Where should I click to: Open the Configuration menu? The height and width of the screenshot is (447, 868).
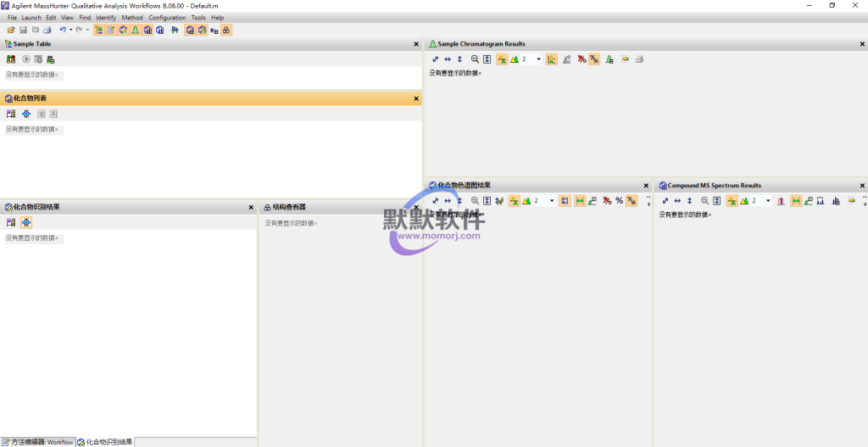pos(167,17)
